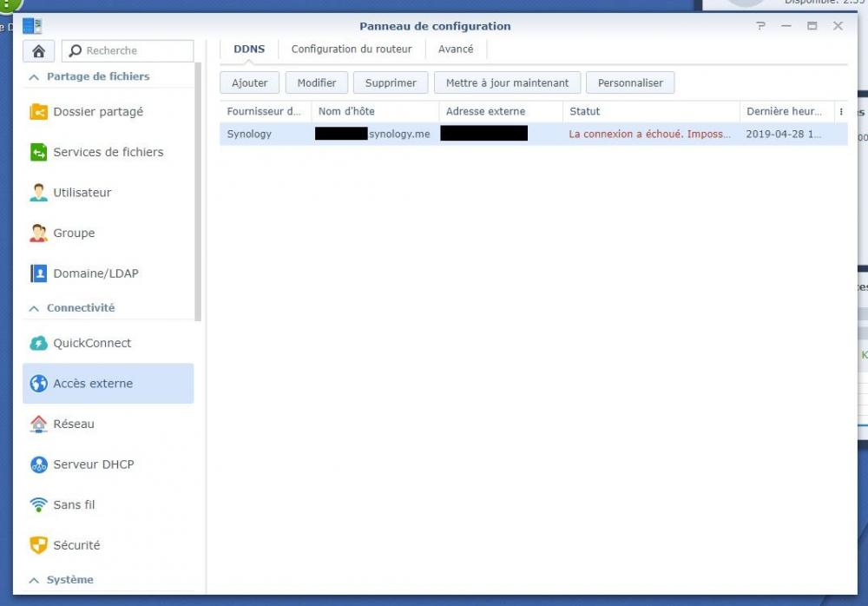
Task: Switch to the Avancé tab
Action: point(456,49)
